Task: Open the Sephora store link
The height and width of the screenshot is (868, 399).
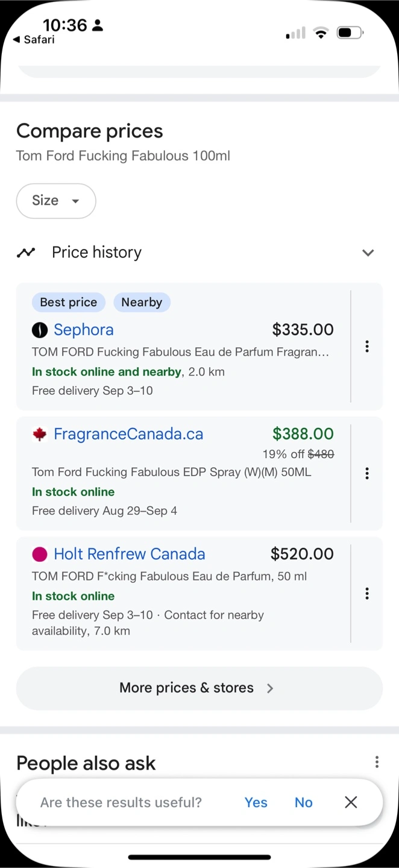Action: (83, 330)
